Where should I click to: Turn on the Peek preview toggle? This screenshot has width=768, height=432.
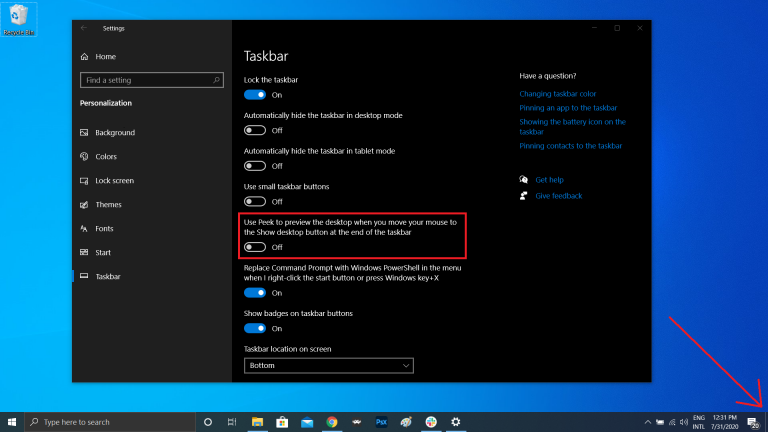(x=255, y=246)
